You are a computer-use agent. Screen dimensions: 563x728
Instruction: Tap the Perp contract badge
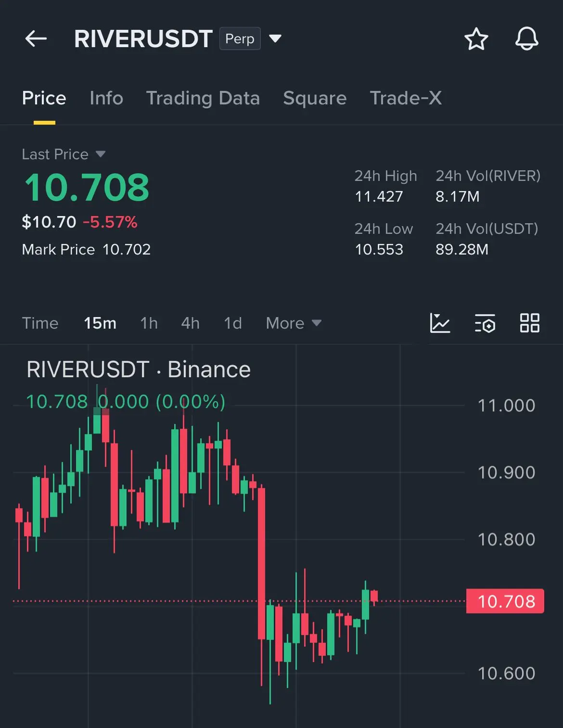240,38
